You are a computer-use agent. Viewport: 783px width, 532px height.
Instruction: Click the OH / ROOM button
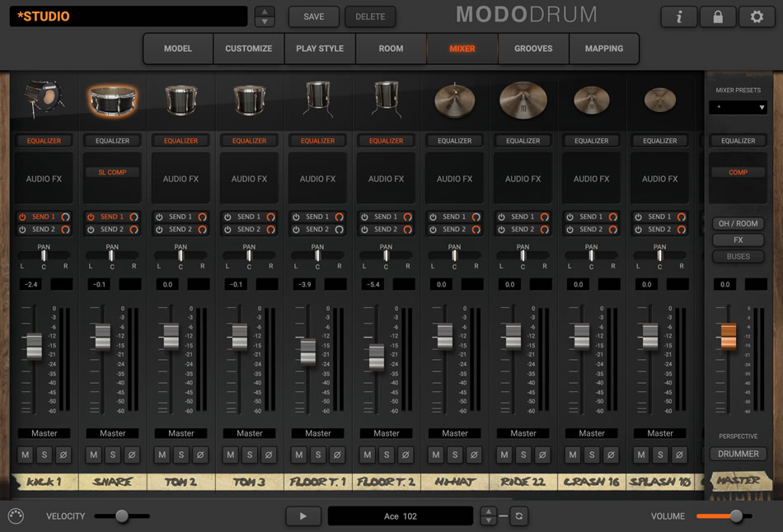pyautogui.click(x=738, y=224)
